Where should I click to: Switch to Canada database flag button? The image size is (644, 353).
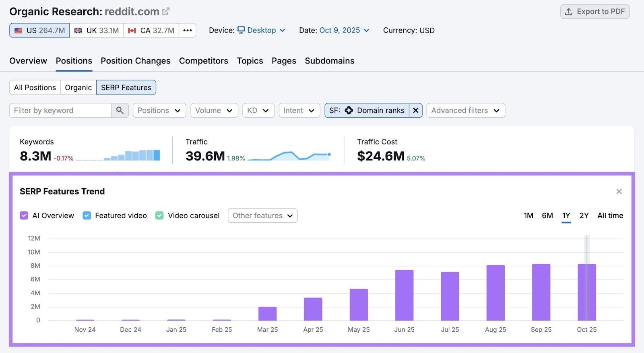pos(151,30)
